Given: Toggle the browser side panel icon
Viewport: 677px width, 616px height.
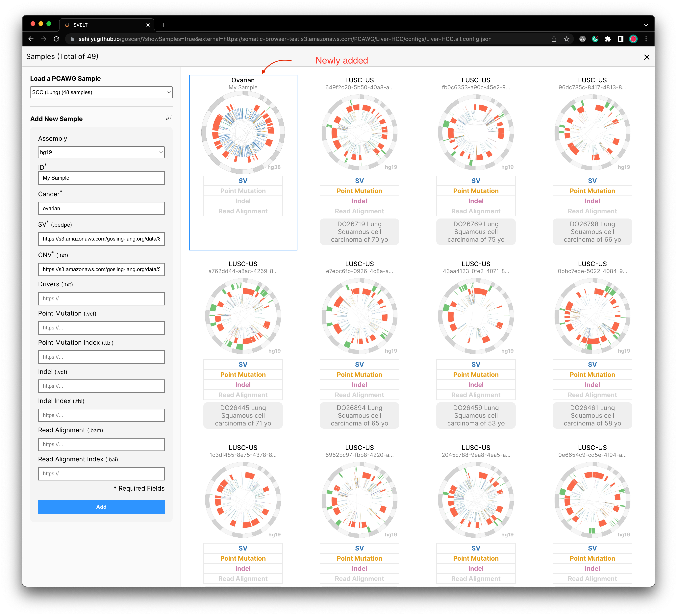Looking at the screenshot, I should coord(621,39).
